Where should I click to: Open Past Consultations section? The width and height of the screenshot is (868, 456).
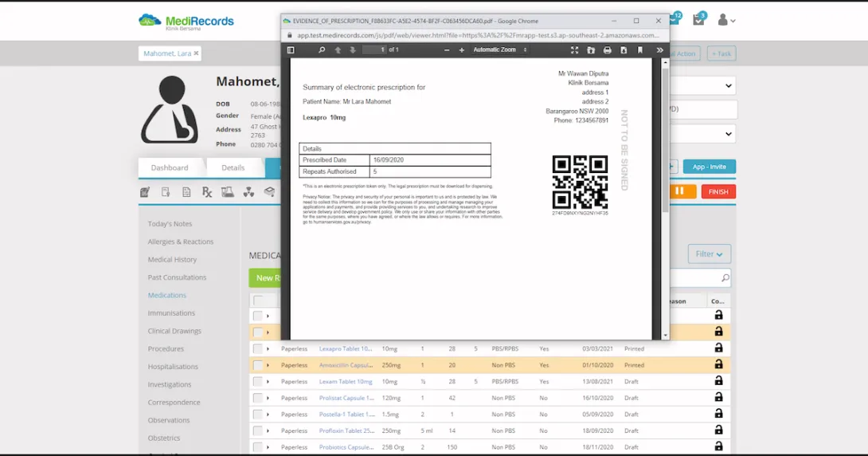pos(177,277)
